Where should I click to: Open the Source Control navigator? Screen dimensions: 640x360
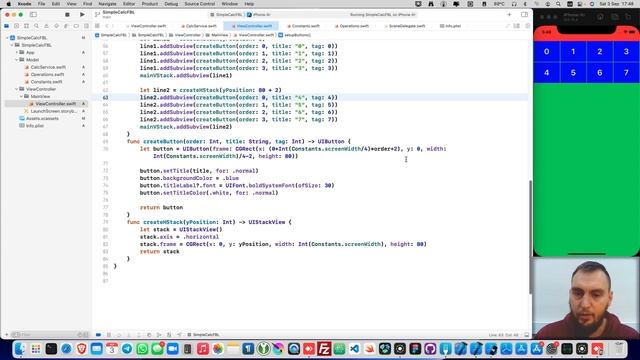click(x=16, y=26)
